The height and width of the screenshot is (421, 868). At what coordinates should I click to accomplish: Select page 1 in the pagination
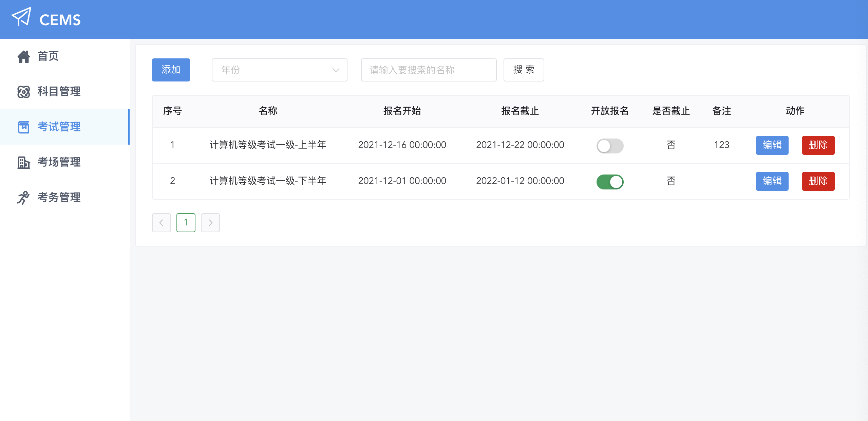point(186,222)
